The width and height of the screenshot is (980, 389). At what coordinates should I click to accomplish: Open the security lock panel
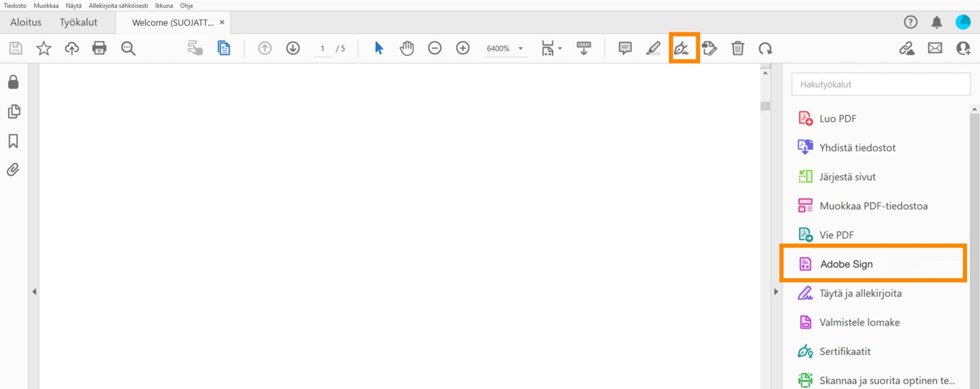[x=13, y=82]
